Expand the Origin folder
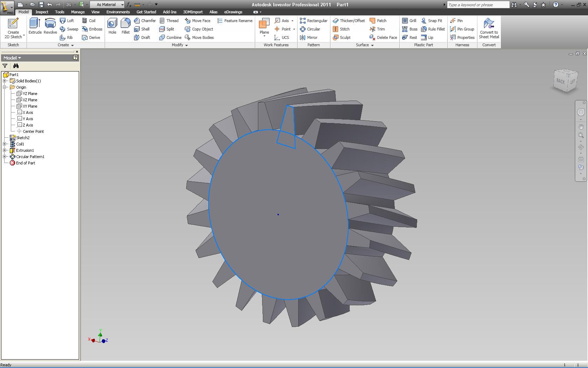The width and height of the screenshot is (588, 368). tap(5, 87)
